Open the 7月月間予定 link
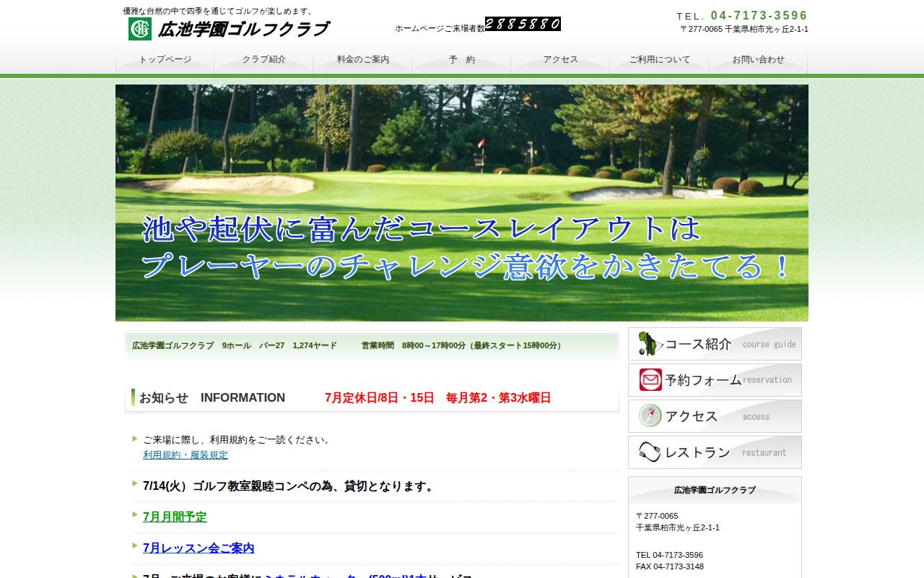Viewport: 924px width, 578px height. pyautogui.click(x=175, y=517)
